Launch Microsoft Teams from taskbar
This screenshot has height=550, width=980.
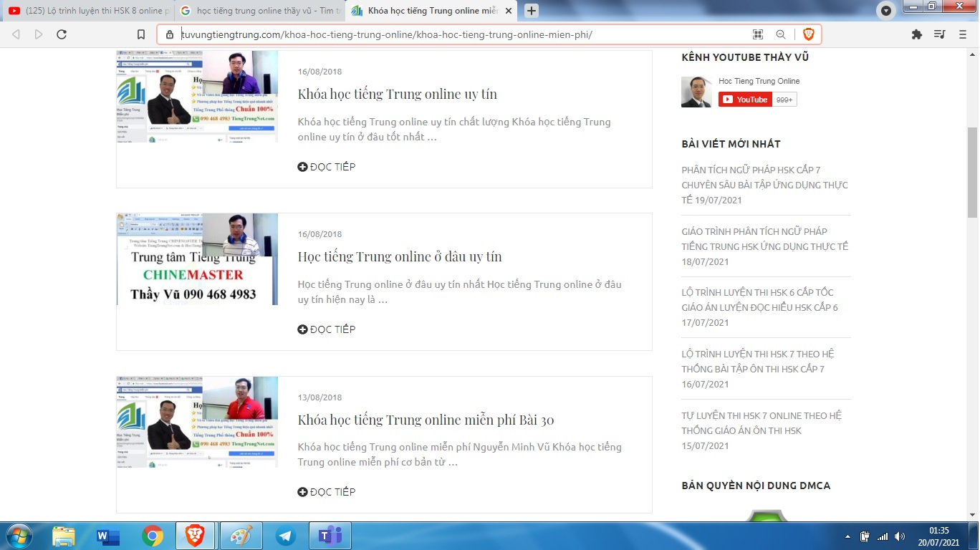pyautogui.click(x=330, y=536)
